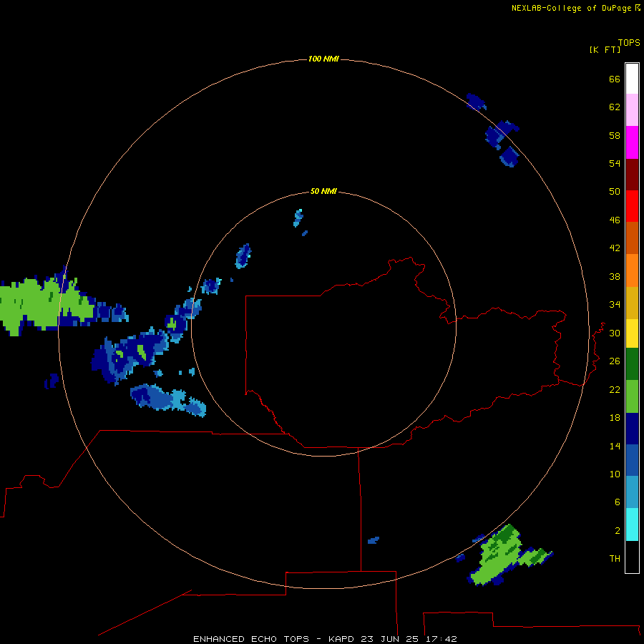Click the bright red band near 46

click(632, 206)
